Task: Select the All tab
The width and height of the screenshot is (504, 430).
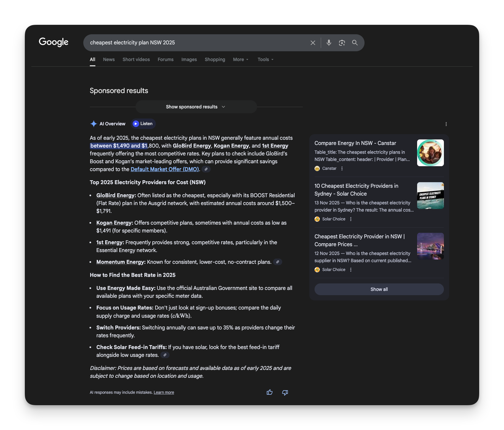Action: click(x=92, y=59)
